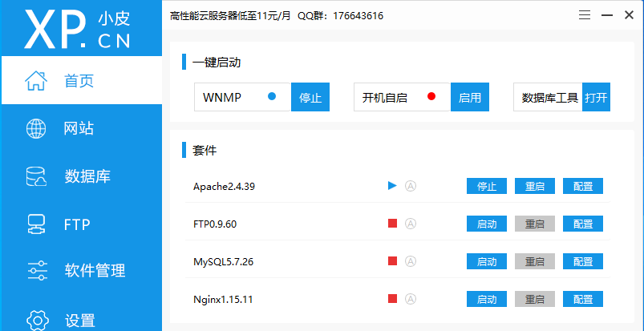
Task: Restart Apache2.4.39 with 重启
Action: click(535, 186)
